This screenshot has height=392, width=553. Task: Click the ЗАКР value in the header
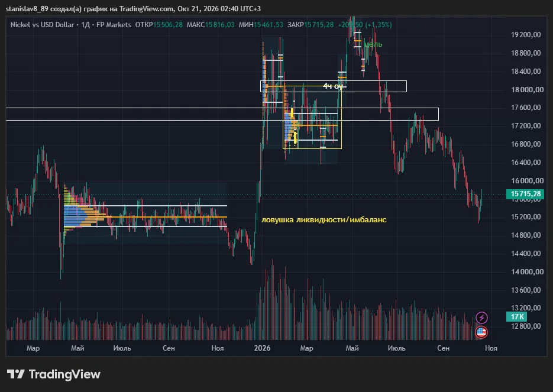tap(319, 25)
